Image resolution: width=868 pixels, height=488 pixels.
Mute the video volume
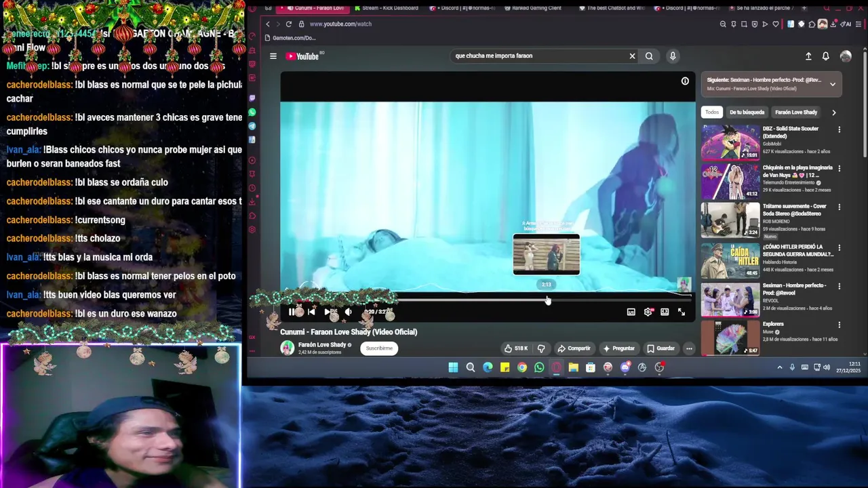click(x=349, y=312)
